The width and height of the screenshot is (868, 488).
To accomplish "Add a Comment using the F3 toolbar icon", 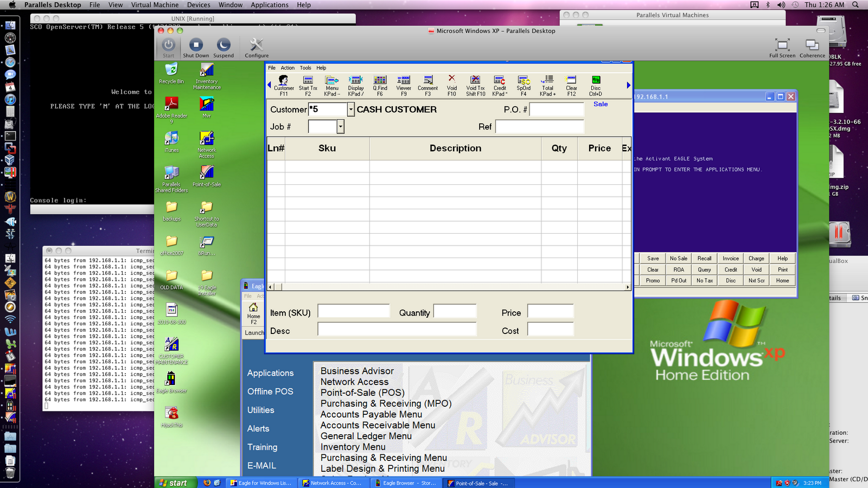I will click(427, 86).
